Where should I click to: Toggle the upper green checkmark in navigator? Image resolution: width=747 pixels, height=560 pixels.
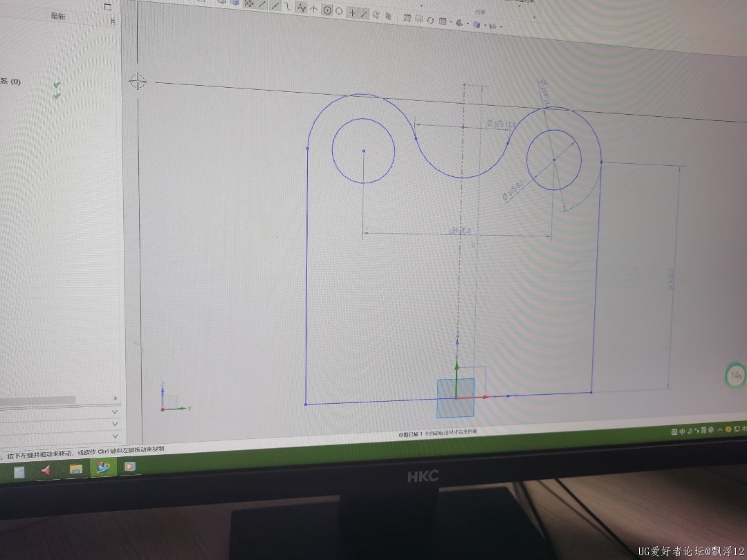(x=57, y=85)
